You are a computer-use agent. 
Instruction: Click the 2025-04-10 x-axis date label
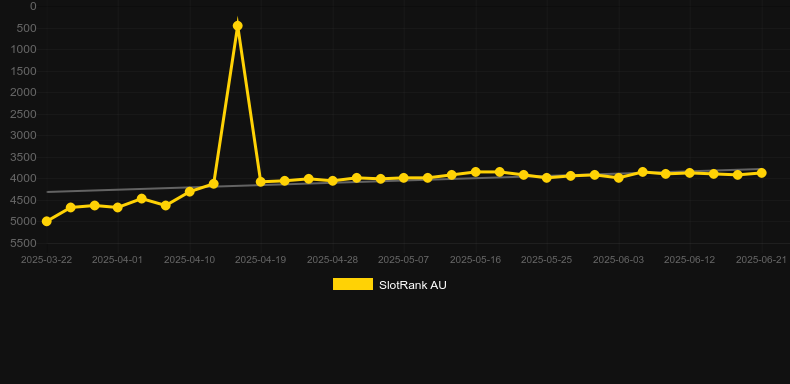coord(189,260)
